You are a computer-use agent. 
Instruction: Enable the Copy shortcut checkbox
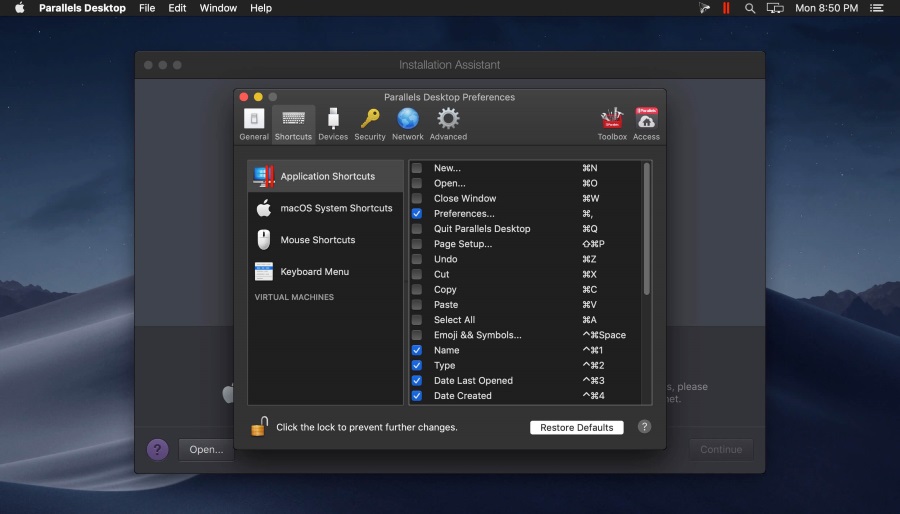tap(417, 290)
